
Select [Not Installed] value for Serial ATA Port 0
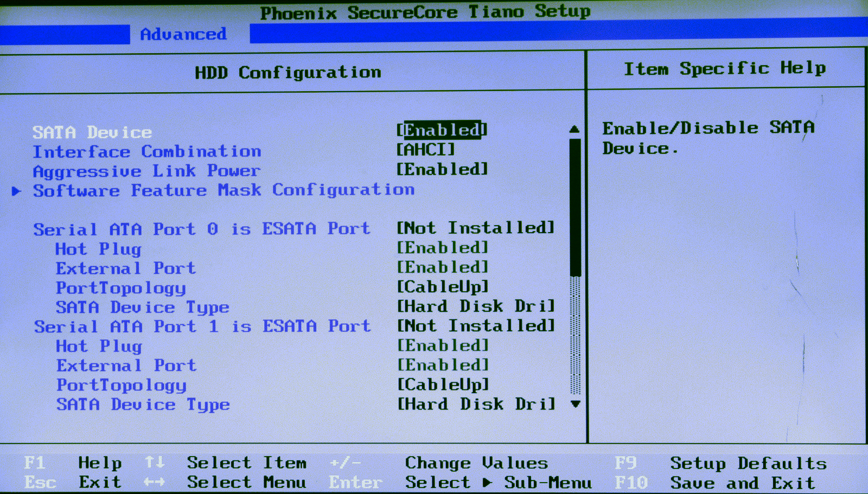click(x=476, y=228)
